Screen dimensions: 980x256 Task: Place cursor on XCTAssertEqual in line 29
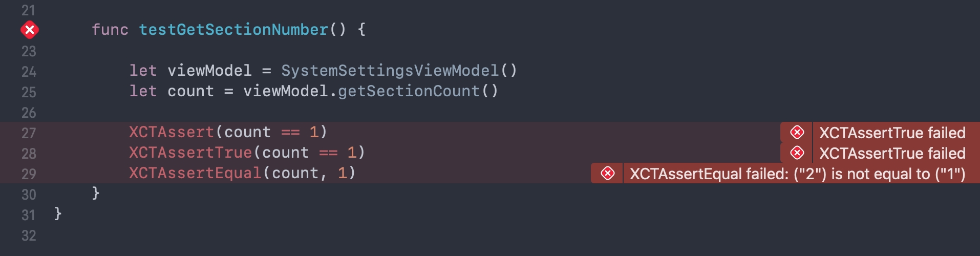click(195, 173)
